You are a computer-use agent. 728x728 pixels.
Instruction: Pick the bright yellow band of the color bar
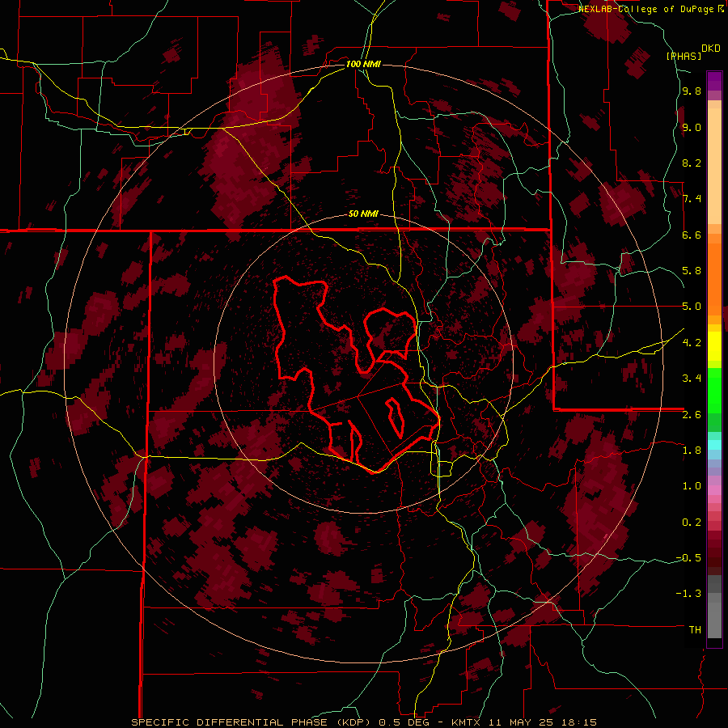coord(714,346)
